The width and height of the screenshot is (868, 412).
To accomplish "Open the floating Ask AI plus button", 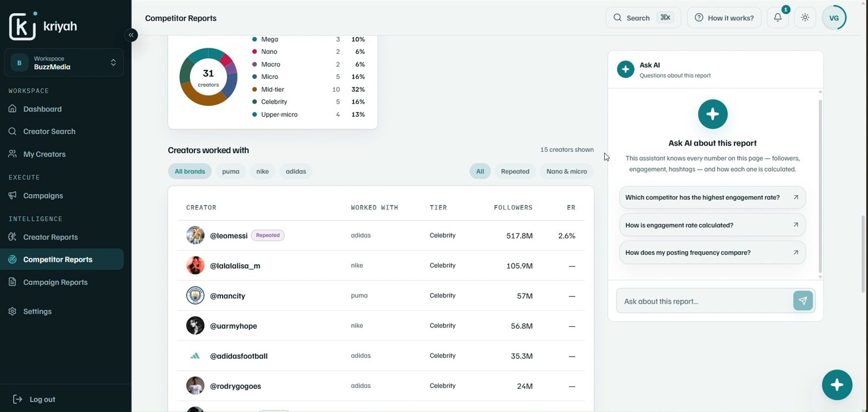I will click(x=837, y=385).
